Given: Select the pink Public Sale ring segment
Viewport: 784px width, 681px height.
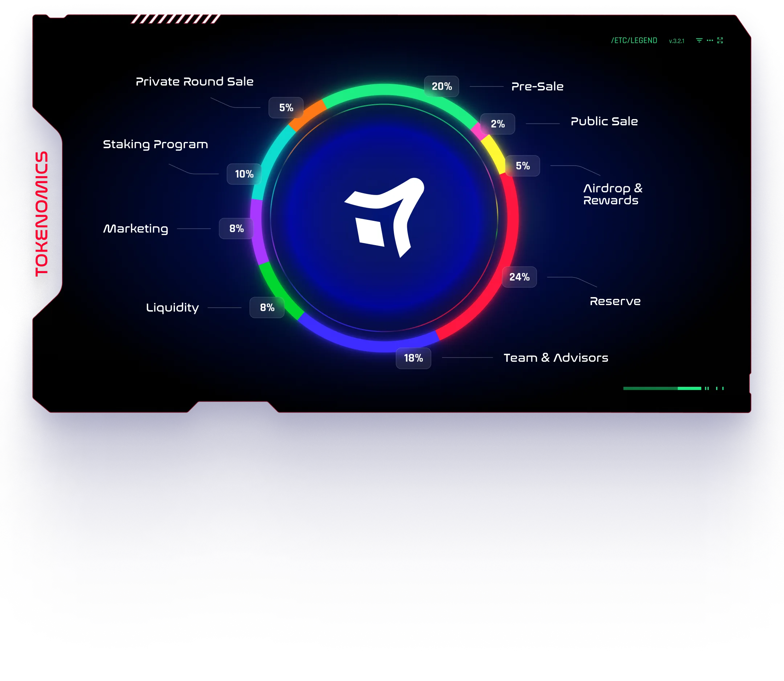Looking at the screenshot, I should 479,131.
